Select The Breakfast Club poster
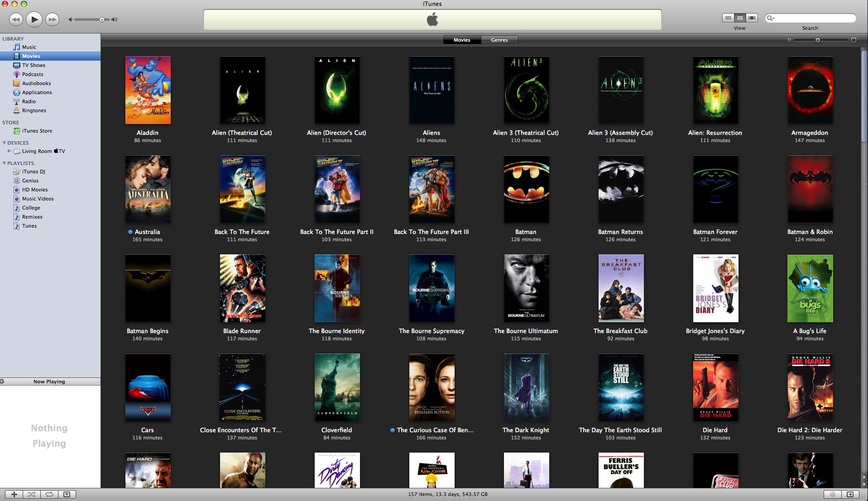Image resolution: width=868 pixels, height=501 pixels. pos(621,288)
